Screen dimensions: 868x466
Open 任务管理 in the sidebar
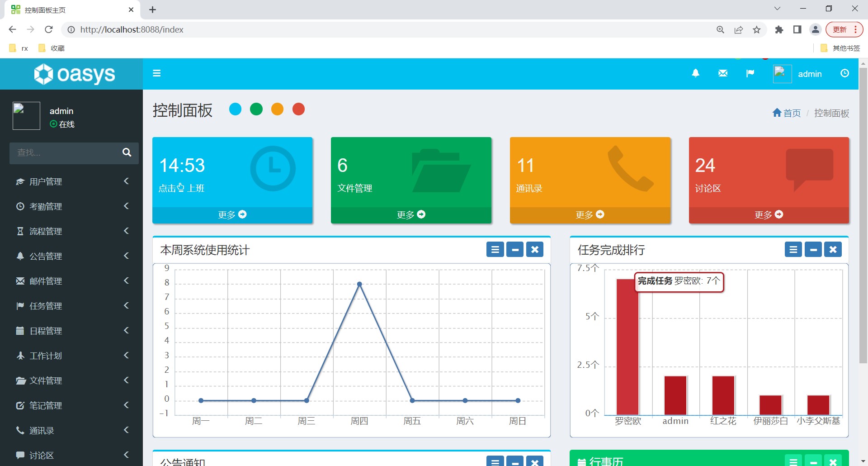click(71, 306)
